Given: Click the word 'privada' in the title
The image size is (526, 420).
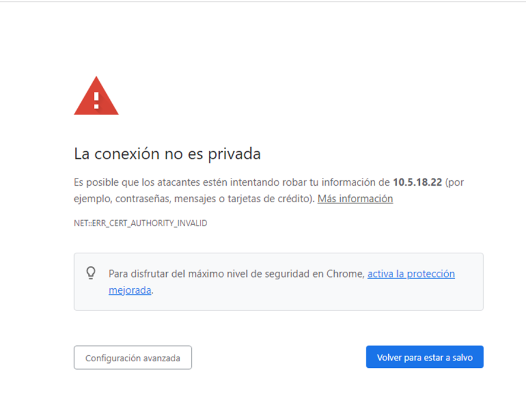Looking at the screenshot, I should pyautogui.click(x=234, y=154).
